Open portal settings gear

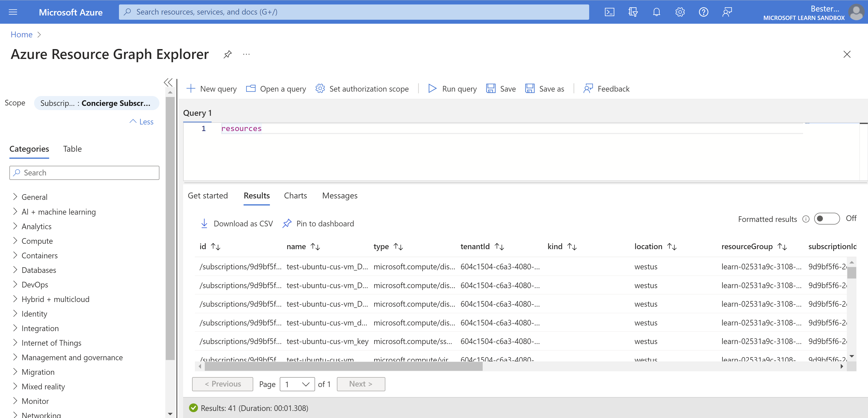(680, 12)
